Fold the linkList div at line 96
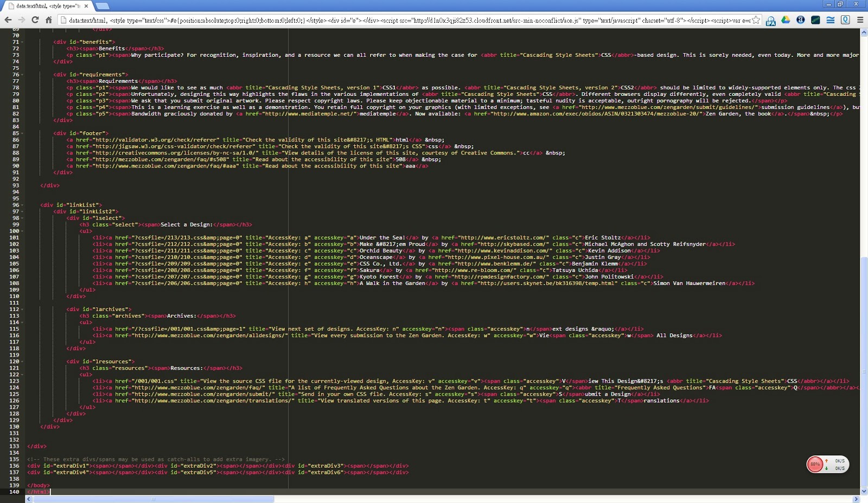Screen dimensions: 868x503 pyautogui.click(x=22, y=205)
